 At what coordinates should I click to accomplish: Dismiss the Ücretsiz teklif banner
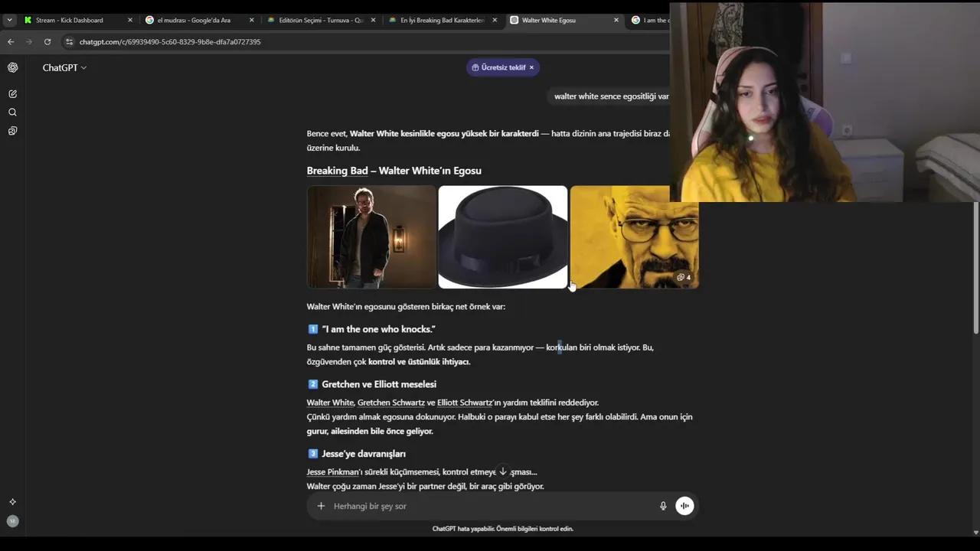[531, 67]
